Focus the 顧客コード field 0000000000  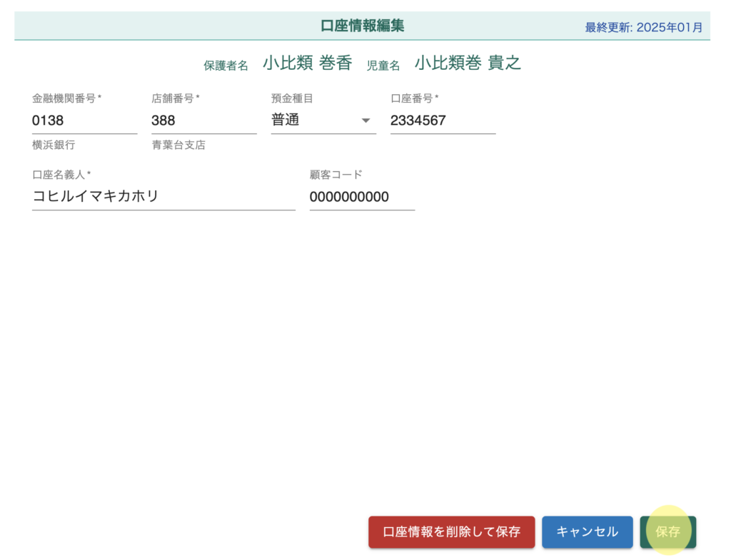click(x=361, y=197)
